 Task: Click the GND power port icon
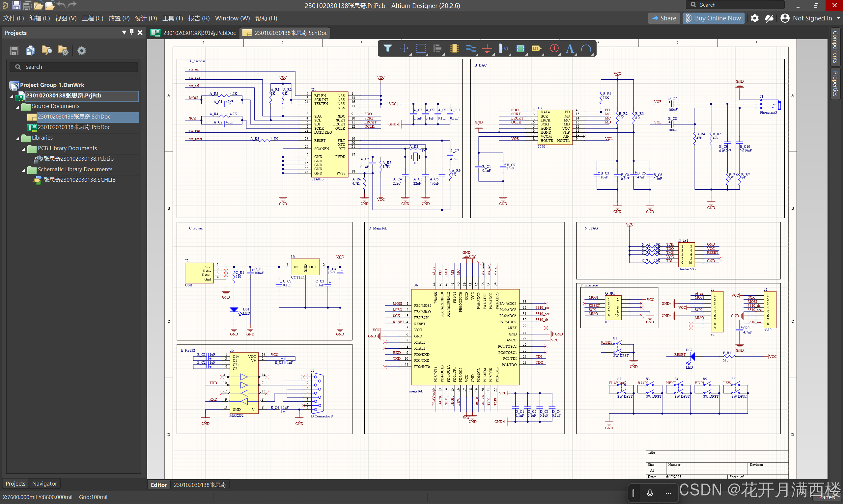[x=487, y=48]
